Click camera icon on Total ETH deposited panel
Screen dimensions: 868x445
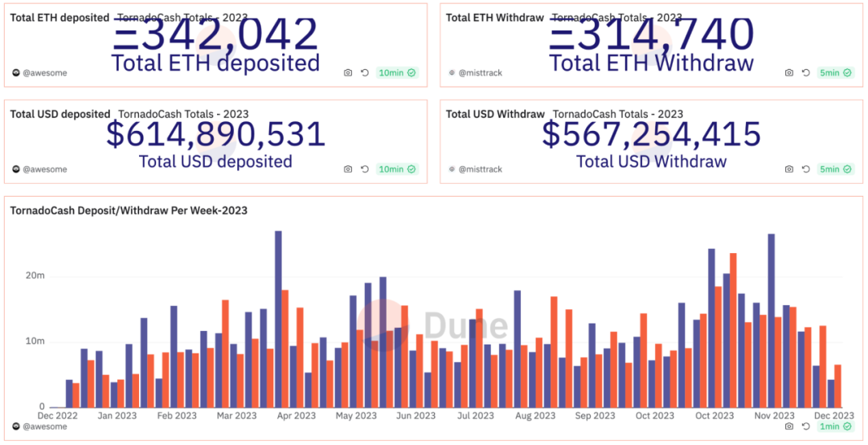(348, 72)
